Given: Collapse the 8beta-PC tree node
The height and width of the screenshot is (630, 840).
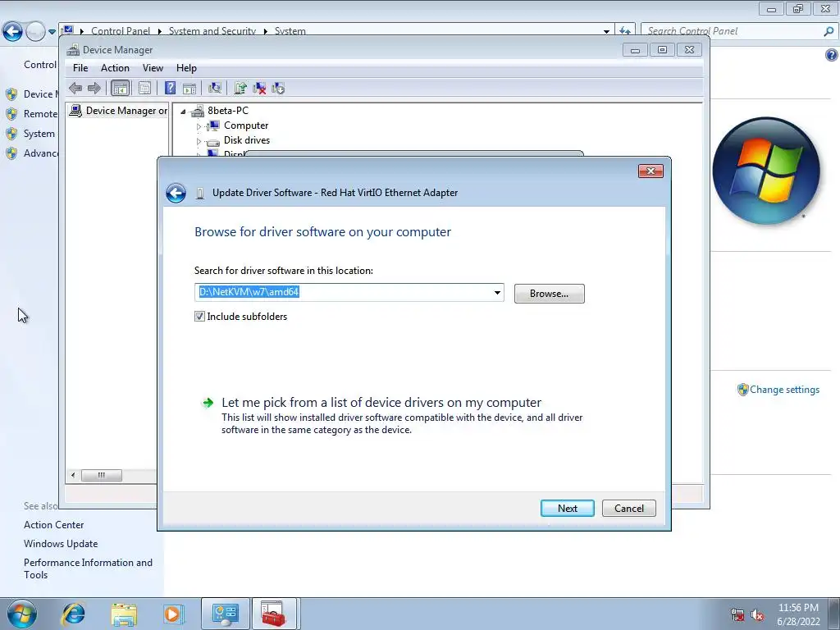Looking at the screenshot, I should (183, 112).
